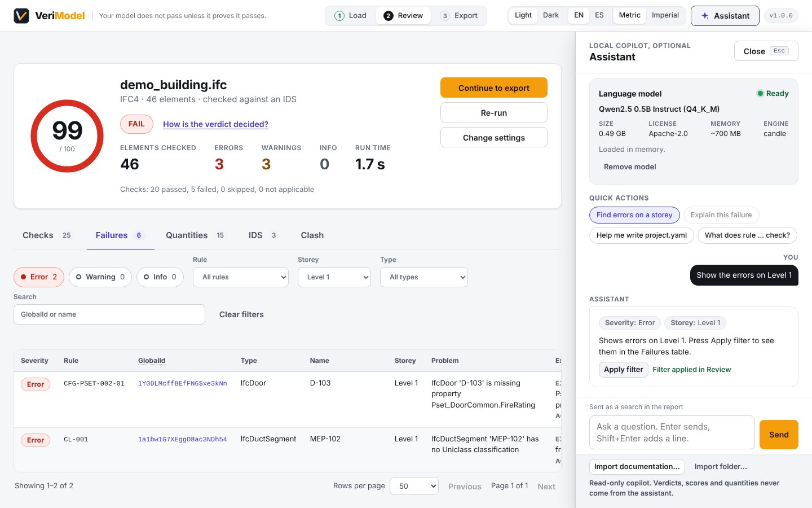
Task: Click Change settings button
Action: coord(494,137)
